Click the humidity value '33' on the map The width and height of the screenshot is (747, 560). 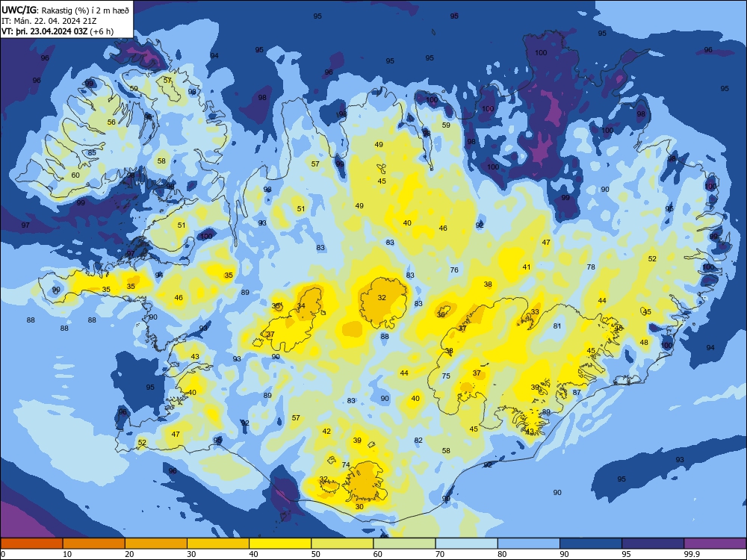pyautogui.click(x=535, y=312)
